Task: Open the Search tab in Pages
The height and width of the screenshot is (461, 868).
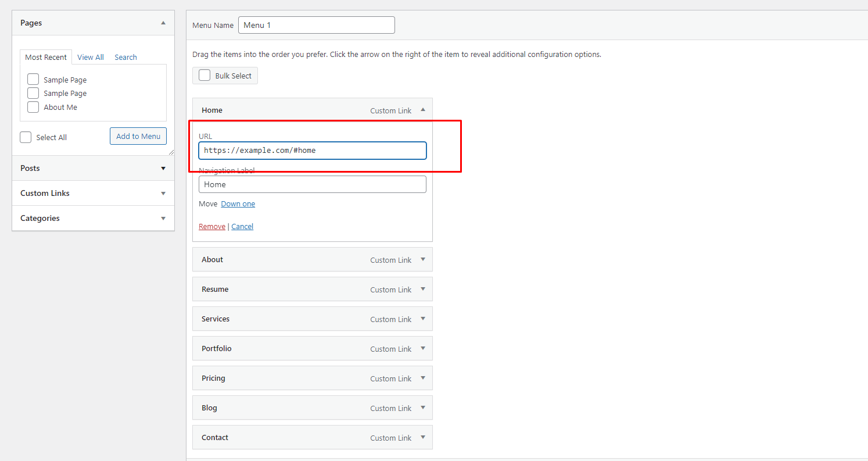Action: tap(125, 57)
